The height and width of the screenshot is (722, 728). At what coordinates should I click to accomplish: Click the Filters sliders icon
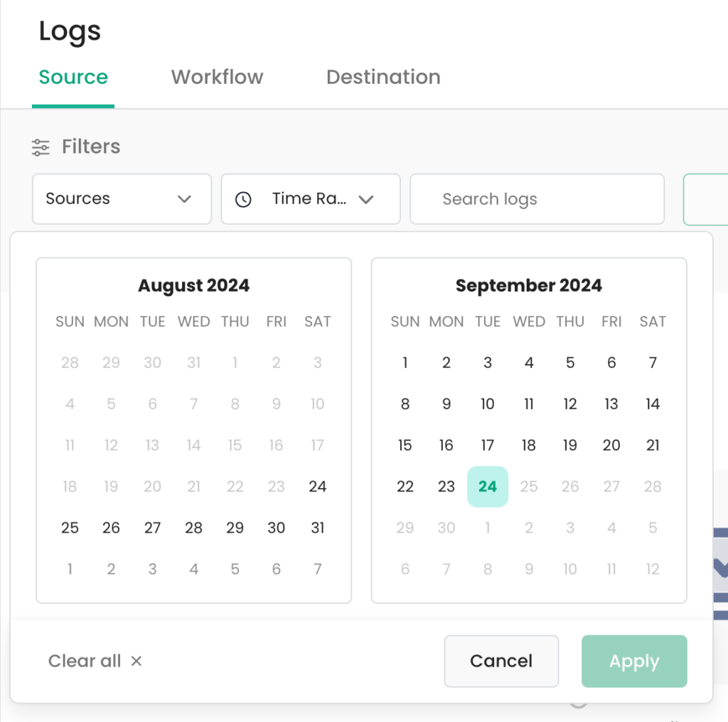41,147
